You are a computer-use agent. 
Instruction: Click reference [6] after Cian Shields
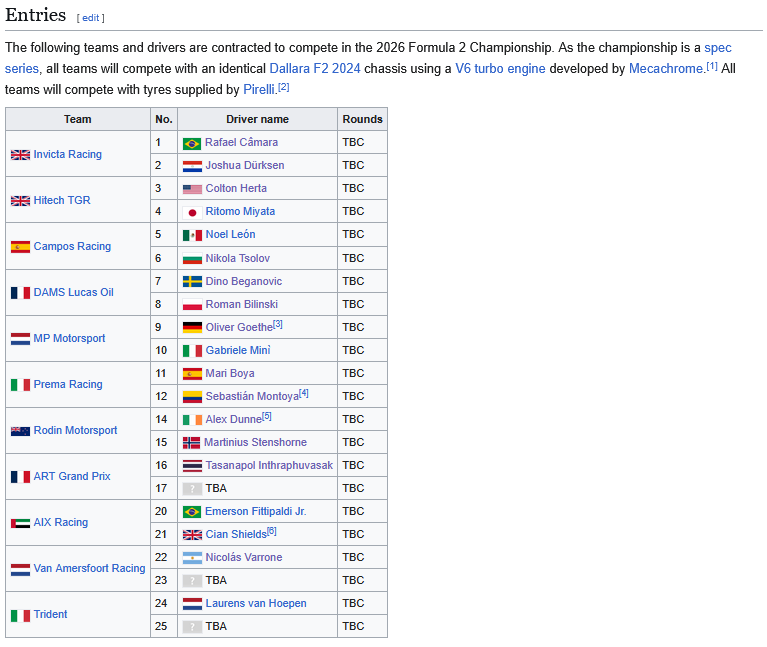pyautogui.click(x=271, y=531)
